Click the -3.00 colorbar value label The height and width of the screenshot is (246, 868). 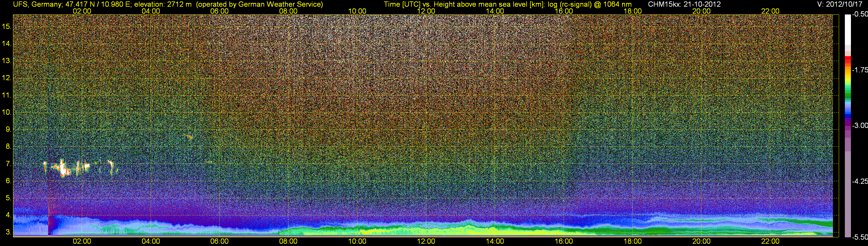pyautogui.click(x=860, y=125)
